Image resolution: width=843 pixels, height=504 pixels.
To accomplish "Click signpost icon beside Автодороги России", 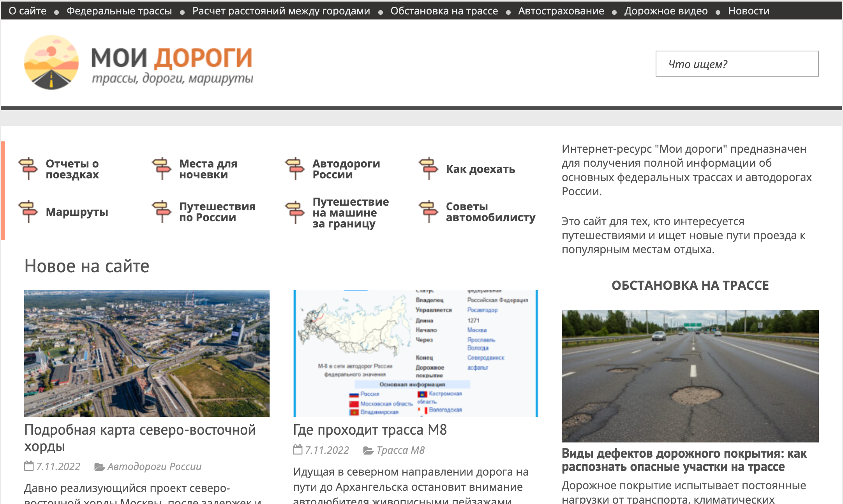I will (x=295, y=169).
